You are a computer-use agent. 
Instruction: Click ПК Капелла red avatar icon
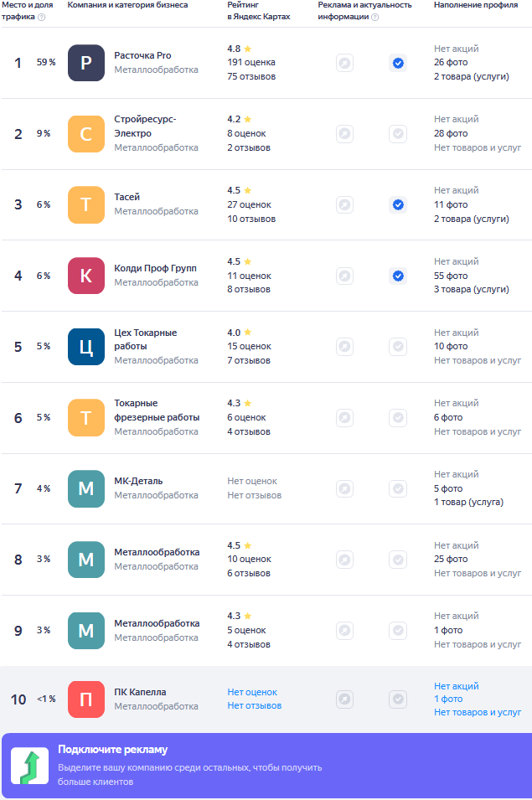pyautogui.click(x=86, y=699)
